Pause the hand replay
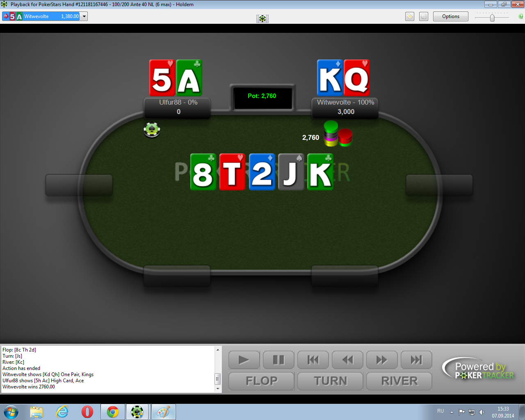 [x=278, y=360]
